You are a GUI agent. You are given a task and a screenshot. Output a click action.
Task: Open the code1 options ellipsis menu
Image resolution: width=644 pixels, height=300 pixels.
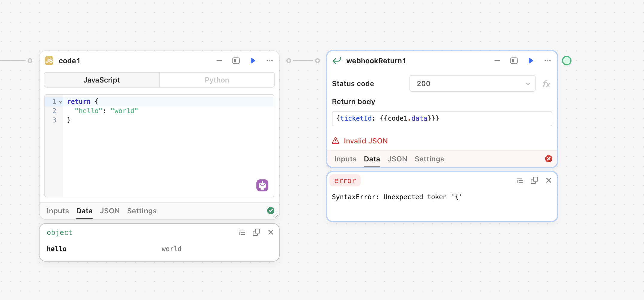(x=269, y=61)
